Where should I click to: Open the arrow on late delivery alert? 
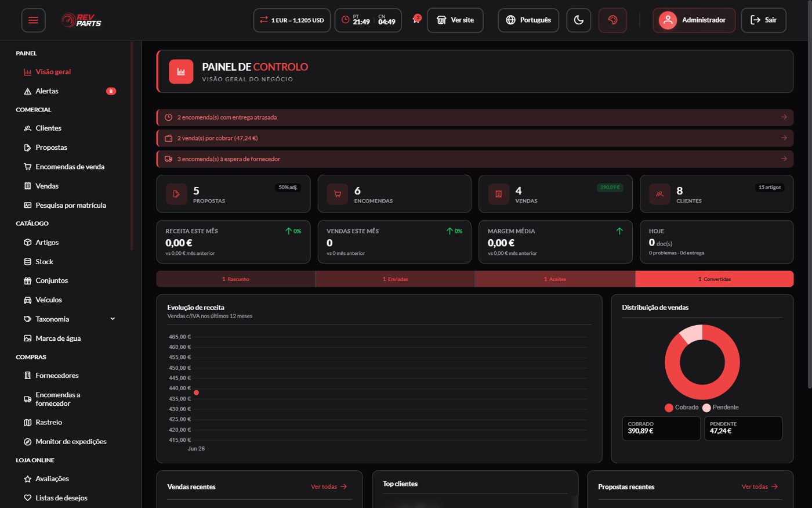point(784,117)
